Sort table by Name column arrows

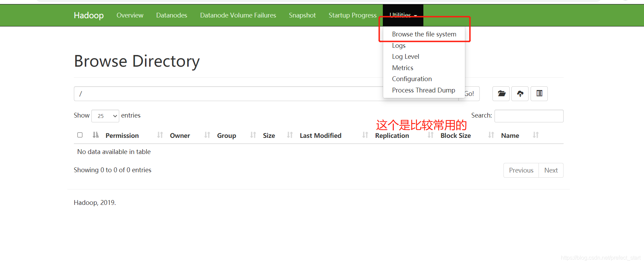[x=536, y=135]
